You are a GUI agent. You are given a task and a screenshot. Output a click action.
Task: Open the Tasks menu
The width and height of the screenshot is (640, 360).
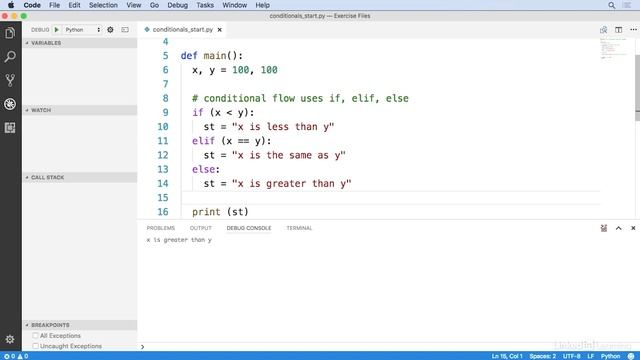click(x=205, y=5)
